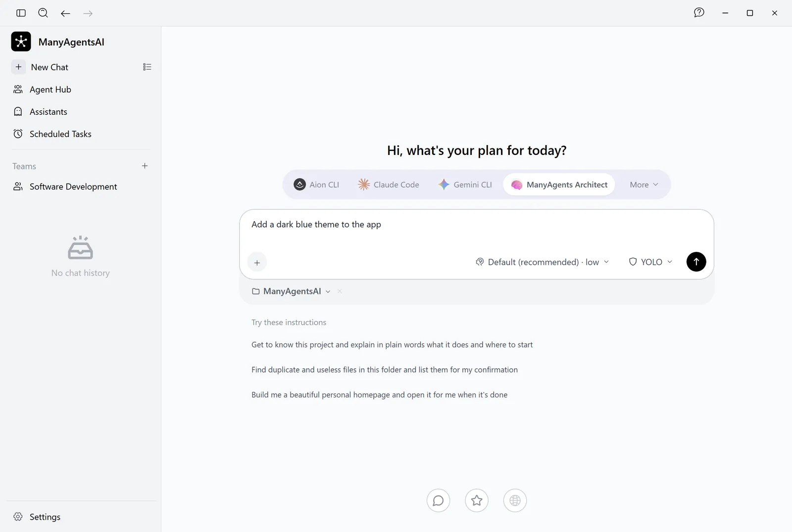792x532 pixels.
Task: Click the Teams section label
Action: click(x=24, y=166)
